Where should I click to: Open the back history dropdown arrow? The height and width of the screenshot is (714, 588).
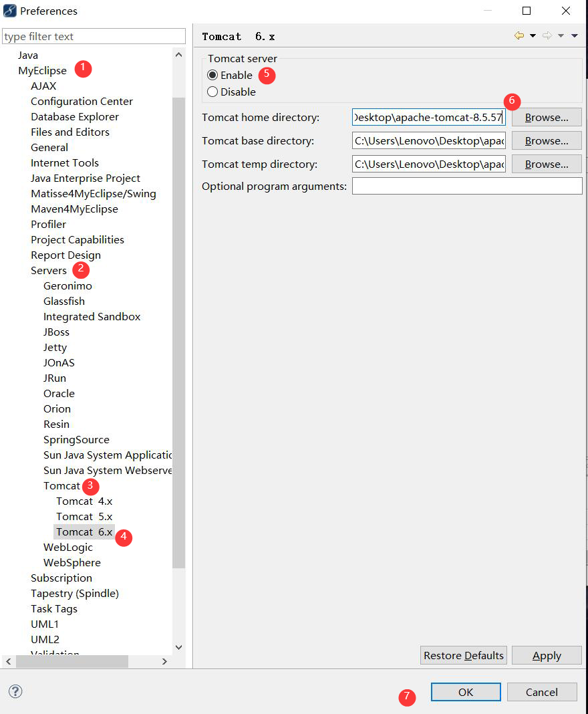[x=533, y=35]
